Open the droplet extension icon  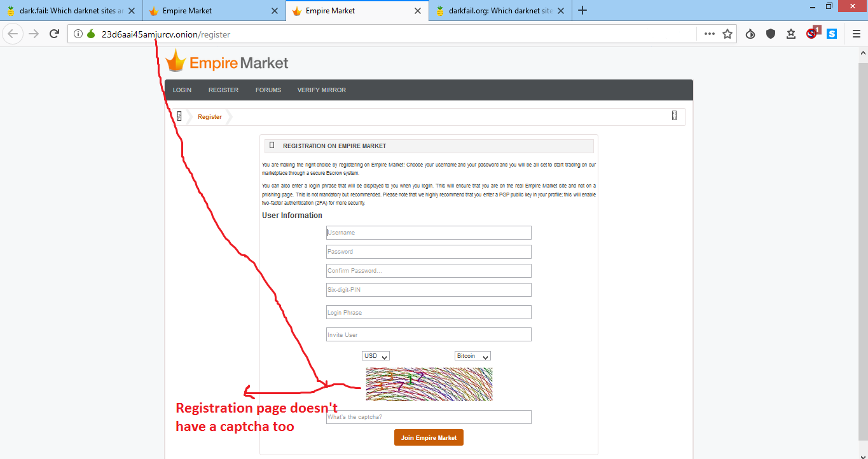click(750, 34)
